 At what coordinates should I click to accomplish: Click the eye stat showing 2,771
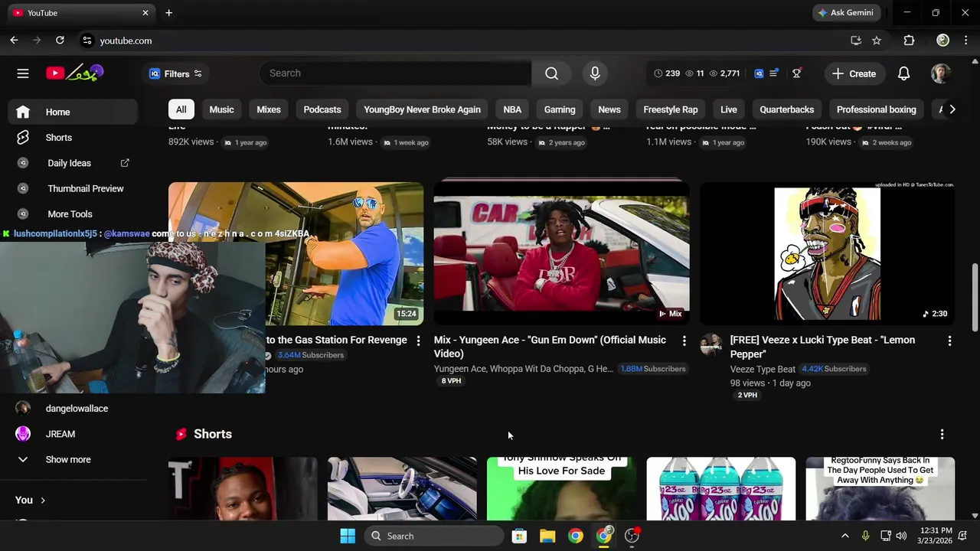pos(724,73)
